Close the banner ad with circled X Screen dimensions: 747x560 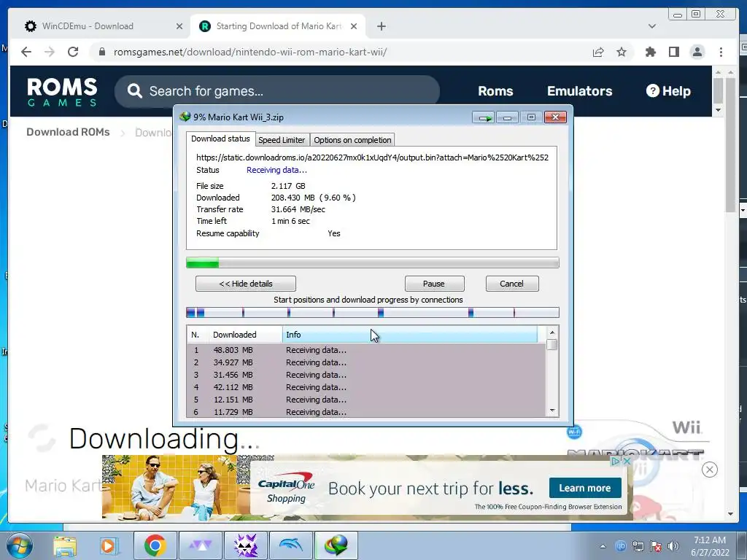click(709, 470)
